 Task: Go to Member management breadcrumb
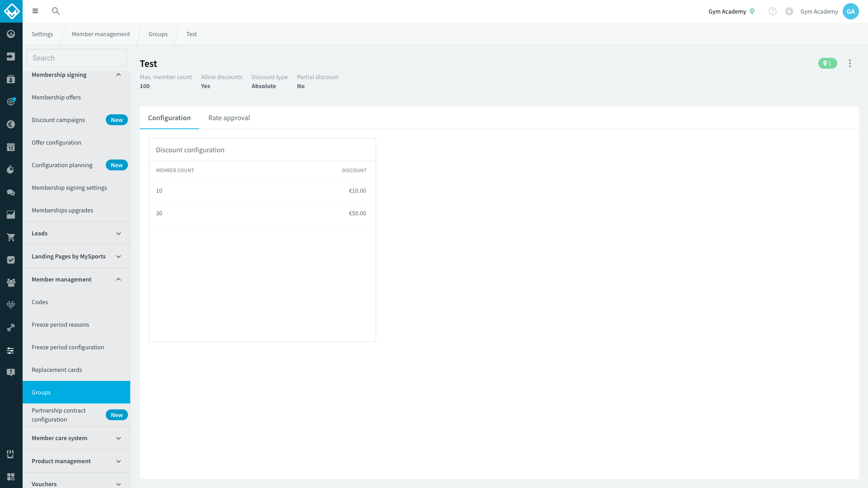pyautogui.click(x=101, y=34)
